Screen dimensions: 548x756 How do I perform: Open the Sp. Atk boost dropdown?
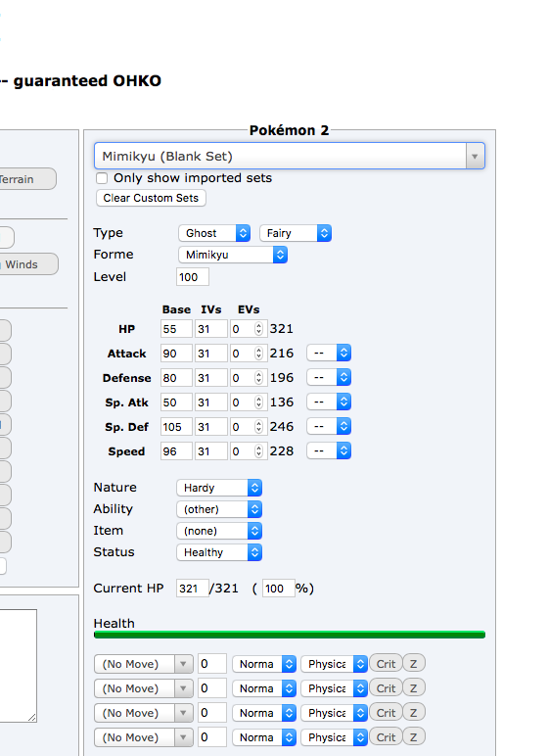pos(329,402)
